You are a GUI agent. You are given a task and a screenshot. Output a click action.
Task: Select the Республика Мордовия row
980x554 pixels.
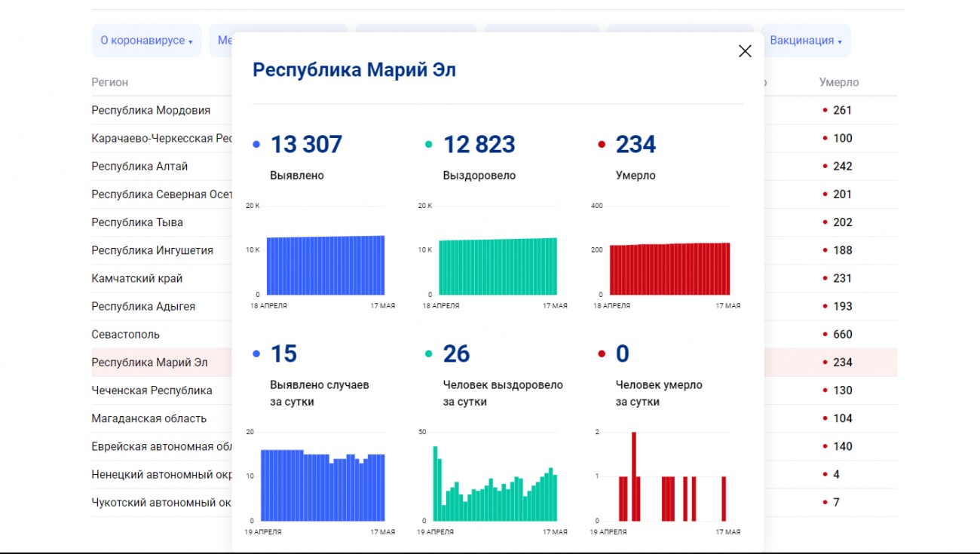(x=151, y=110)
